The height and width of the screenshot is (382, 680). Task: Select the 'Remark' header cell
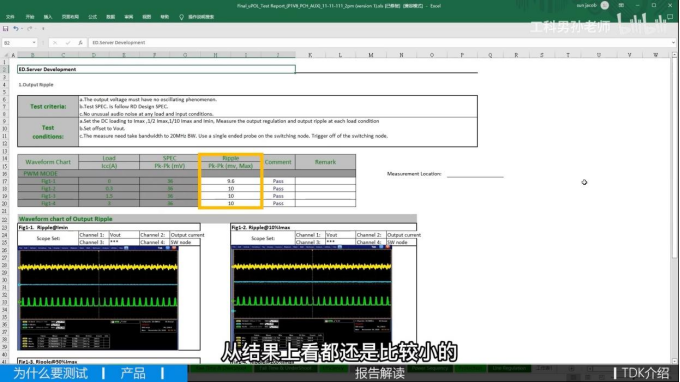coord(325,162)
